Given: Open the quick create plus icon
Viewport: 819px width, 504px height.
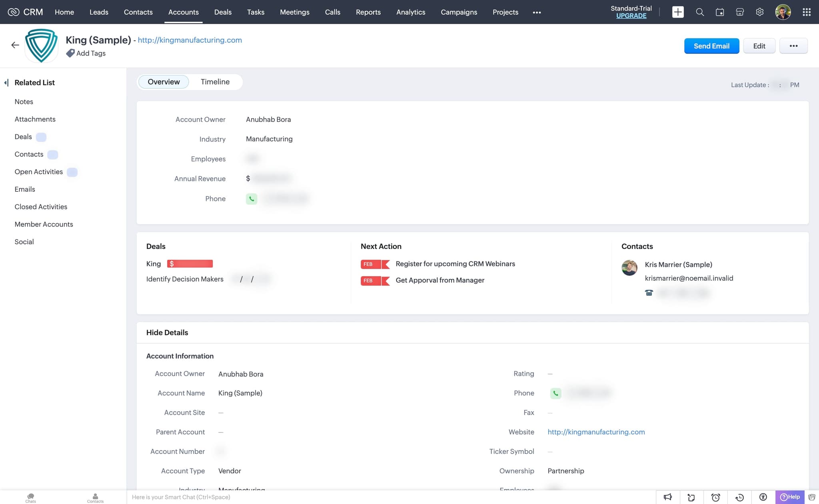Looking at the screenshot, I should [678, 12].
